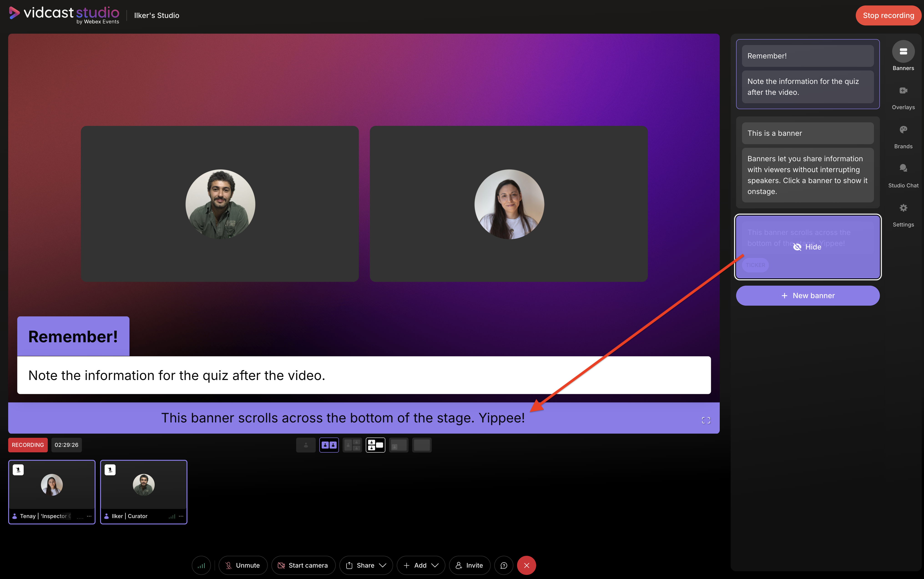The width and height of the screenshot is (924, 579).
Task: Click the male speaker's stage avatar
Action: (220, 204)
